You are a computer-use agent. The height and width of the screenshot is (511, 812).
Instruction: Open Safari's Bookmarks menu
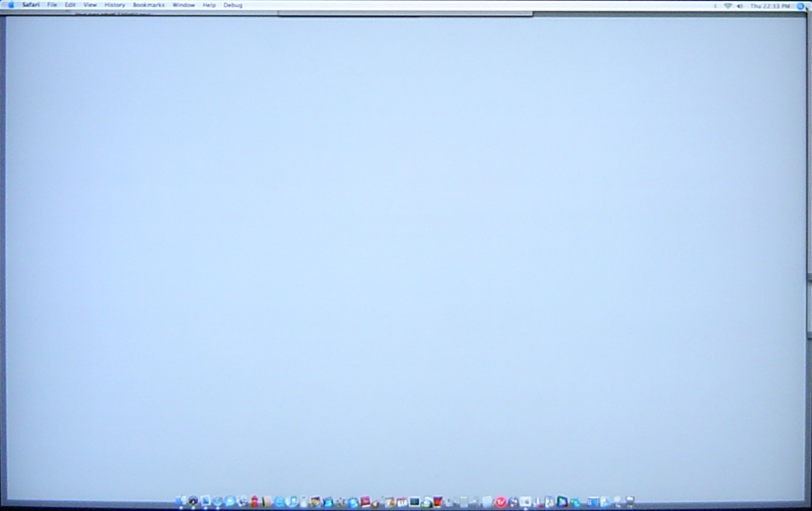[149, 5]
